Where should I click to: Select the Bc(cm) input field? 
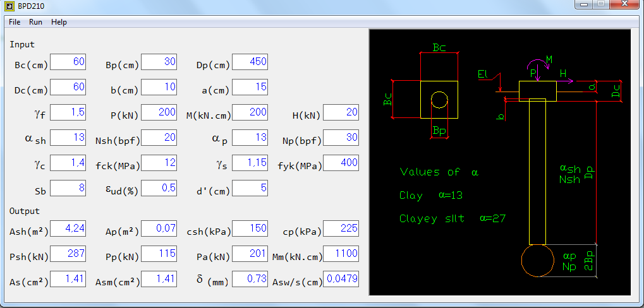[x=68, y=62]
